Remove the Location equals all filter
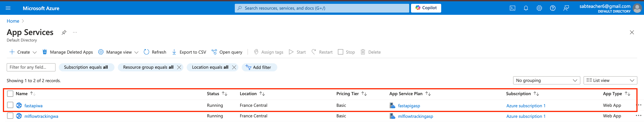 234,67
